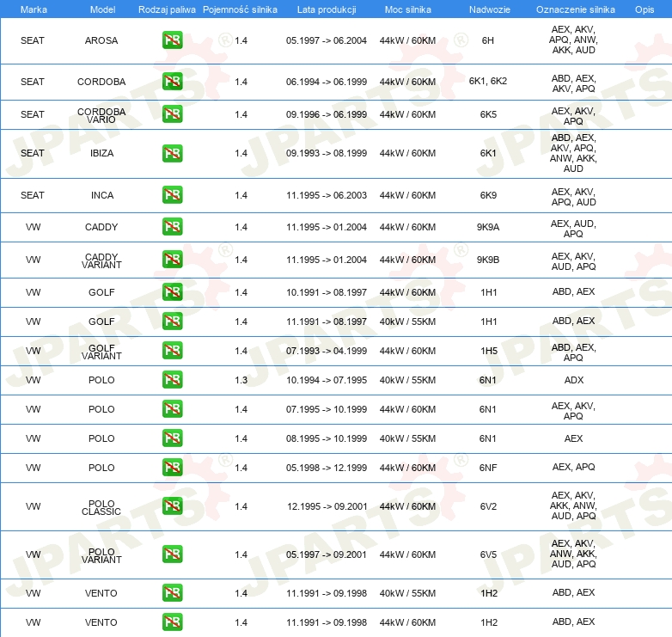Click the fuel icon in CORDOBA VARIO row
The width and height of the screenshot is (672, 637).
172,114
